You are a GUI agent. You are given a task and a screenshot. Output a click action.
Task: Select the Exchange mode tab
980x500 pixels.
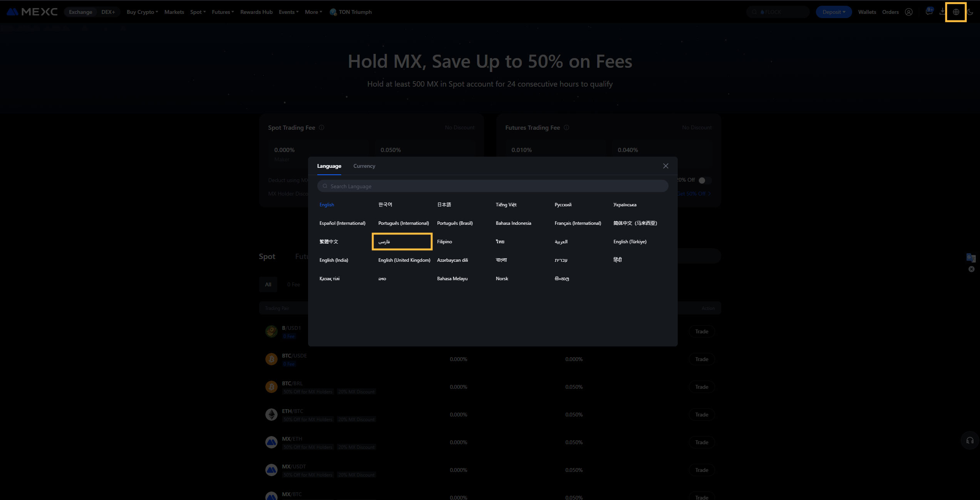pos(80,12)
